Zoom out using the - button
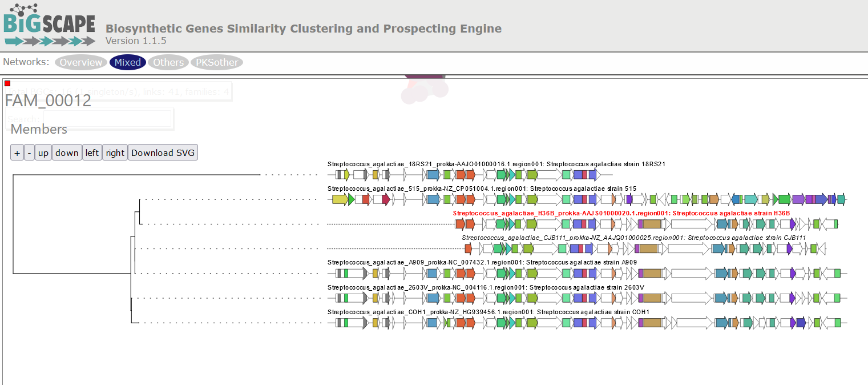This screenshot has width=868, height=385. [x=29, y=153]
